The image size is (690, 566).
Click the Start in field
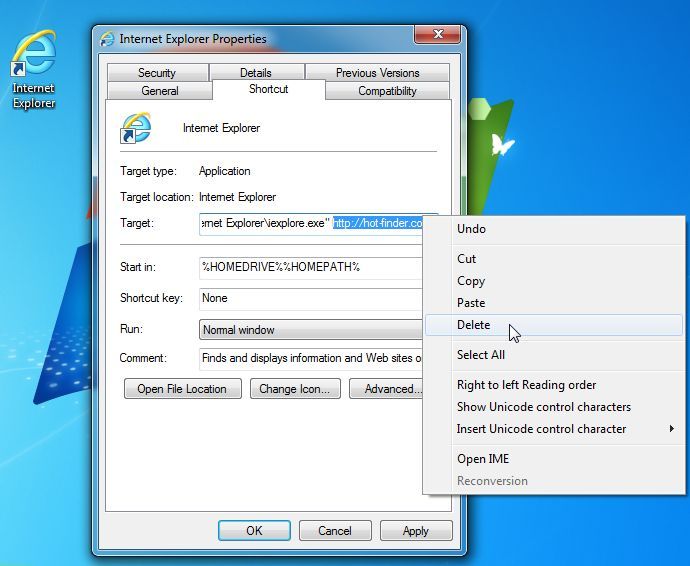pyautogui.click(x=311, y=267)
